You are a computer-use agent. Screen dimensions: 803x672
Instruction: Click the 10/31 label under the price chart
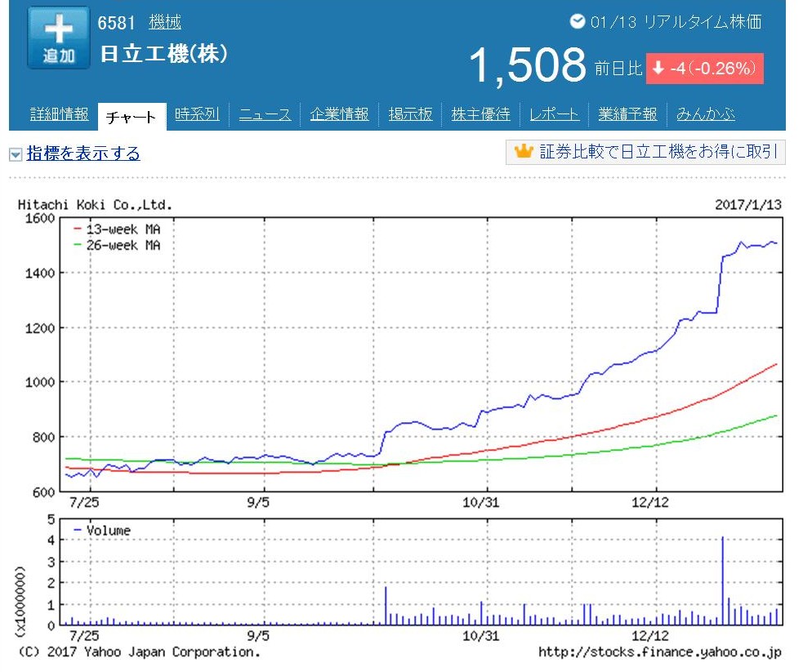(480, 503)
